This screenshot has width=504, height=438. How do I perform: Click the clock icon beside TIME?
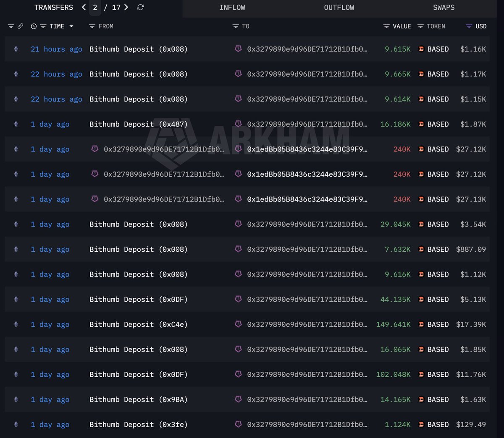tap(34, 26)
